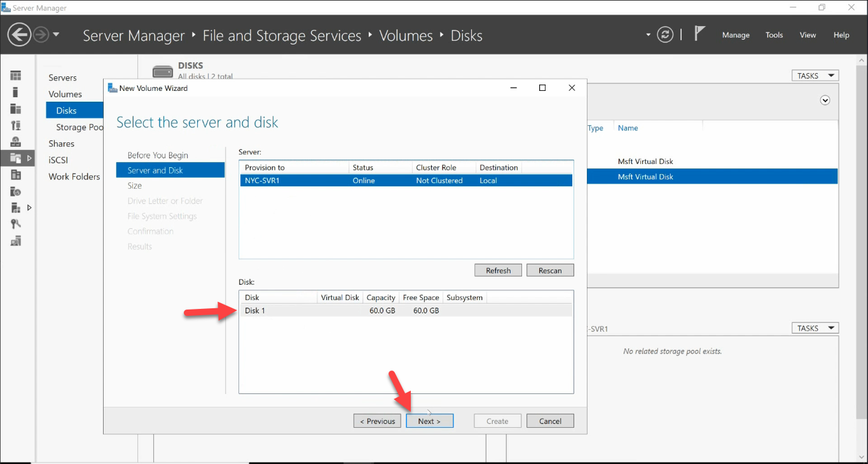
Task: Open the Dashboard grid icon in sidebar
Action: (x=16, y=76)
